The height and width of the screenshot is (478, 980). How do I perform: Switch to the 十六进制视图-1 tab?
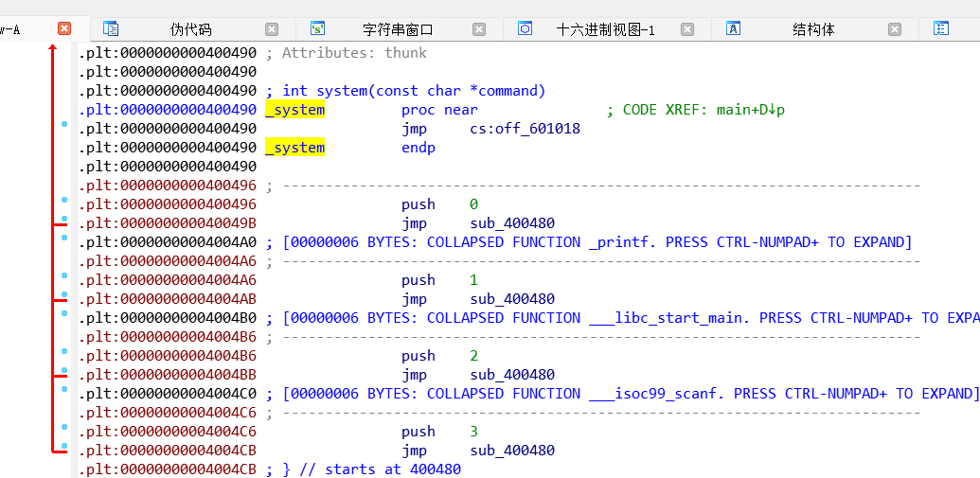[x=606, y=29]
